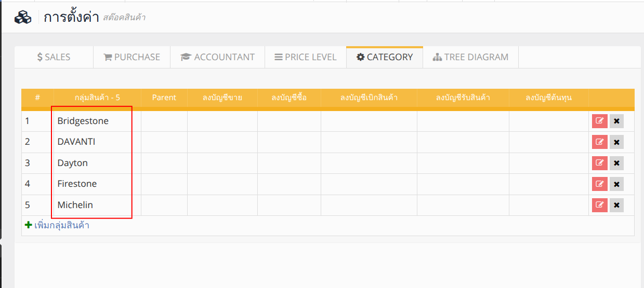This screenshot has height=288, width=644.
Task: Select the Firestone name cell
Action: [x=97, y=184]
